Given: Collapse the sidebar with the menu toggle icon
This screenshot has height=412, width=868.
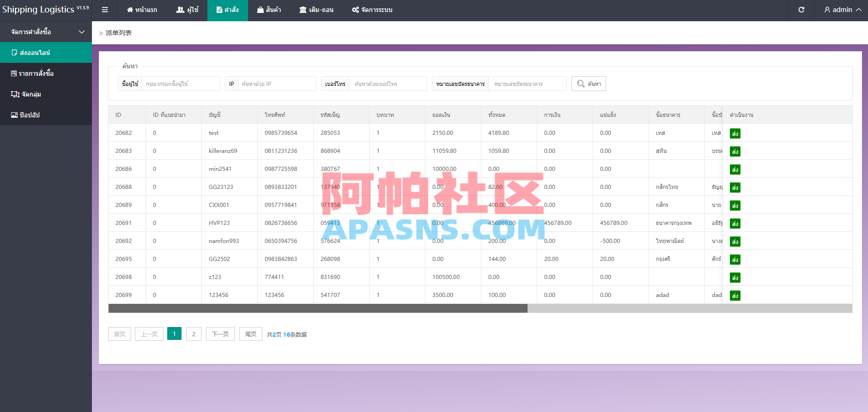Looking at the screenshot, I should tap(105, 10).
